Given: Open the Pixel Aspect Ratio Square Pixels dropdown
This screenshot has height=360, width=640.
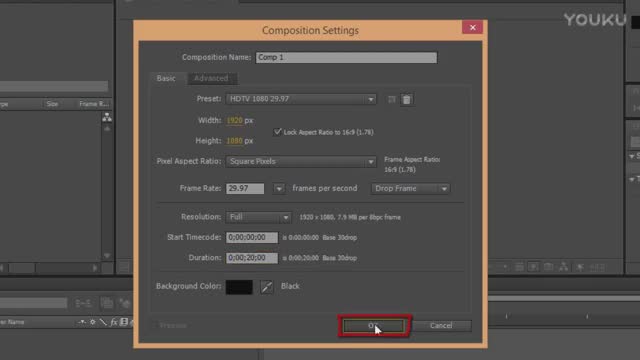Looking at the screenshot, I should click(301, 162).
